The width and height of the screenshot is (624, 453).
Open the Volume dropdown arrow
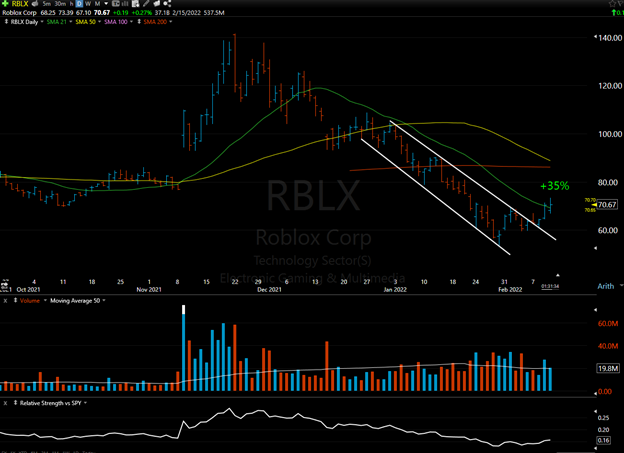click(45, 301)
